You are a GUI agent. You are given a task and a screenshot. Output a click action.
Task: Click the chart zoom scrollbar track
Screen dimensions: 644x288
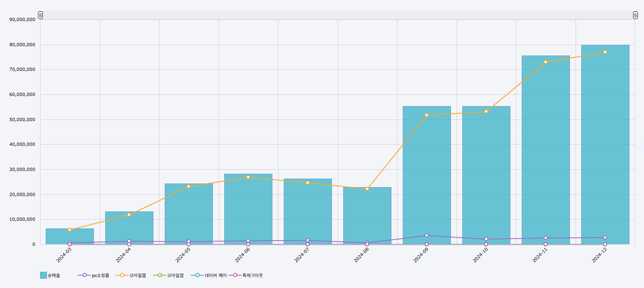click(x=338, y=15)
